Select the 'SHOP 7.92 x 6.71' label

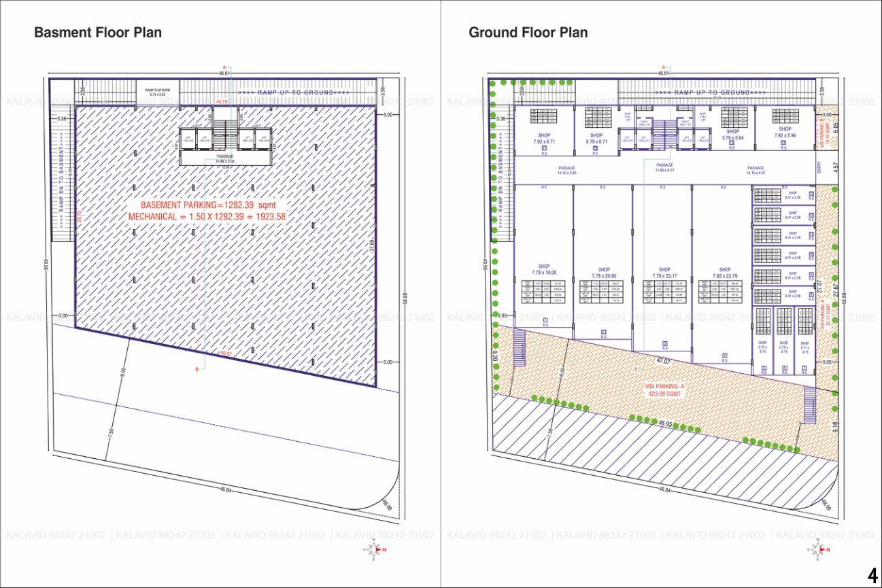544,139
